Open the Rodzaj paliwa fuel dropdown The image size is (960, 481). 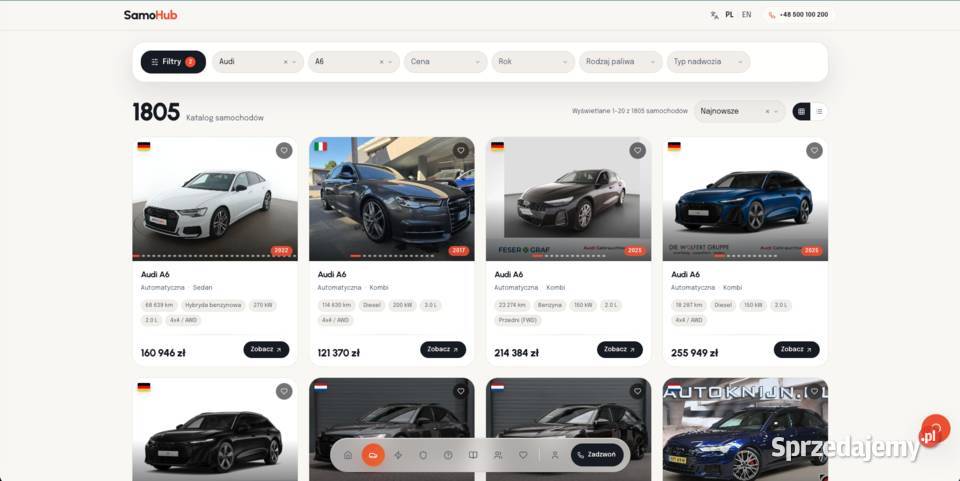pyautogui.click(x=621, y=62)
